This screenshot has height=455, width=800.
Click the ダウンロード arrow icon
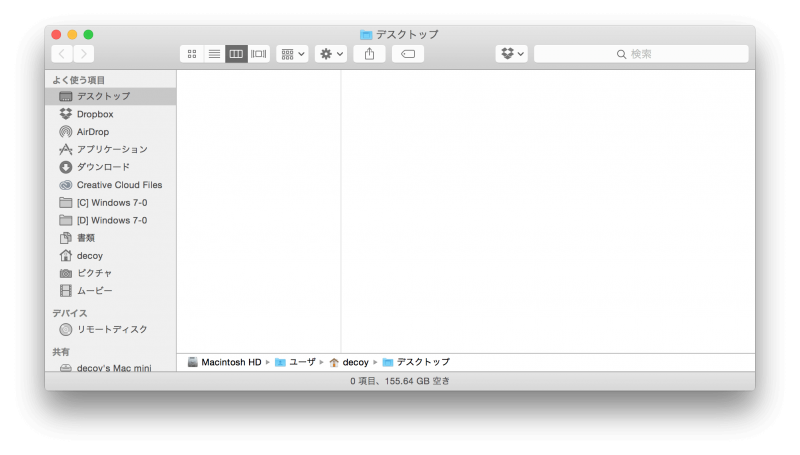65,167
